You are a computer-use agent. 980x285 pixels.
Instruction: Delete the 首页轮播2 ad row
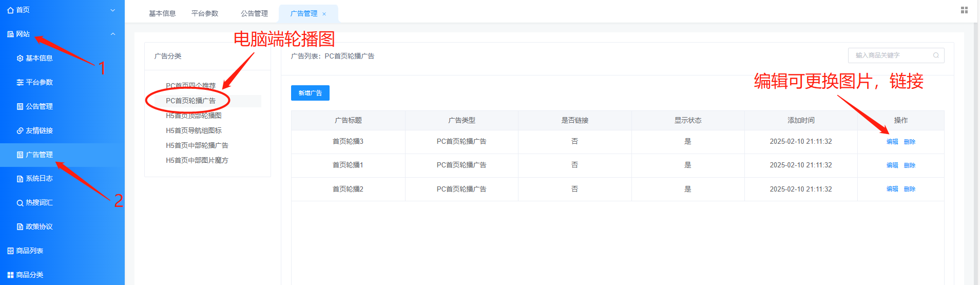tap(910, 189)
